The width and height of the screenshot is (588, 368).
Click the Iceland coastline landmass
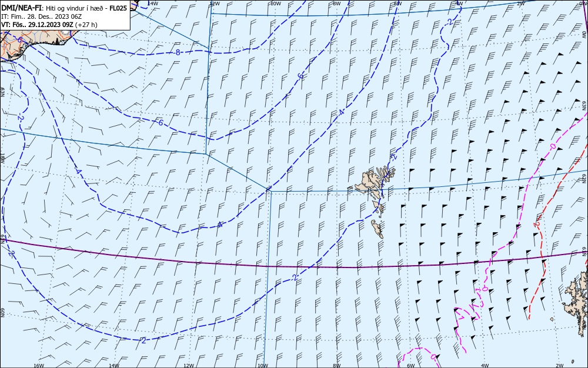pos(34,43)
